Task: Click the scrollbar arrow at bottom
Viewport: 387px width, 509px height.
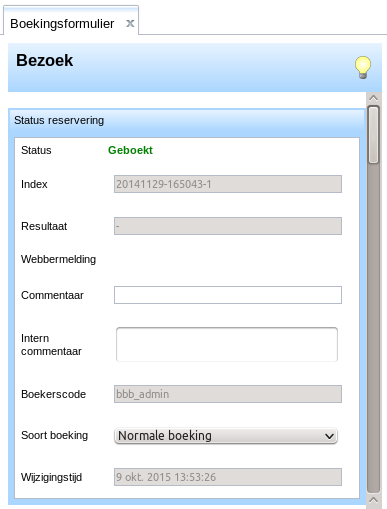Action: point(373,500)
